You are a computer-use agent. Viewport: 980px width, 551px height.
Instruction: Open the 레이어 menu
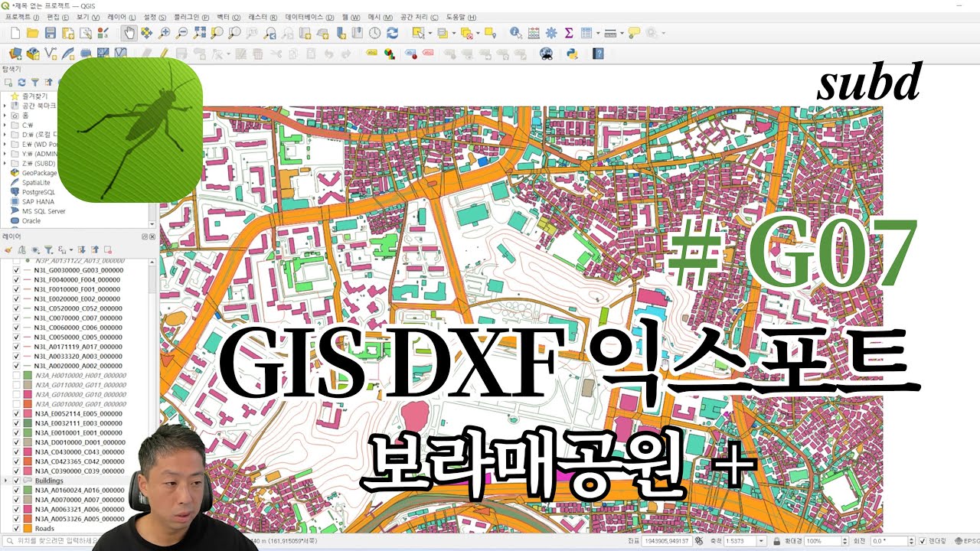121,17
